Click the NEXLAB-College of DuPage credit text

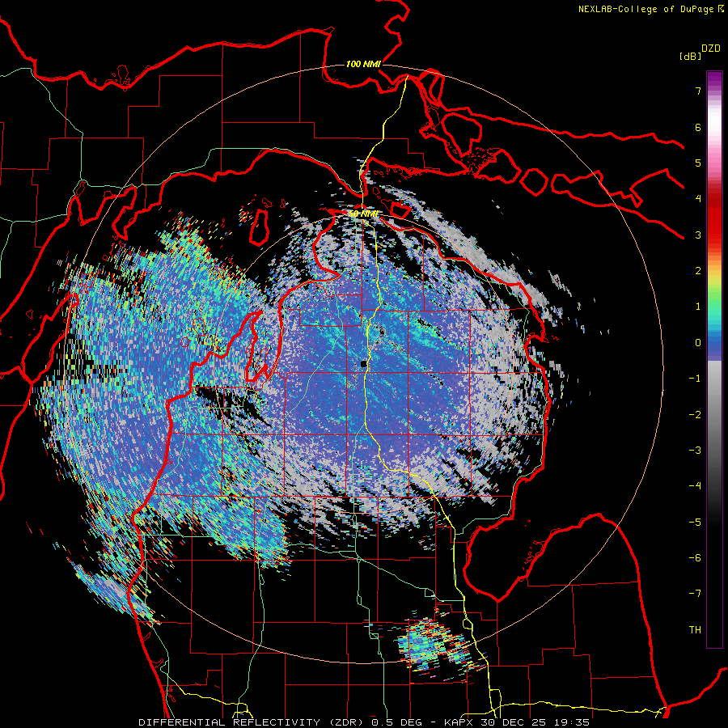click(646, 9)
